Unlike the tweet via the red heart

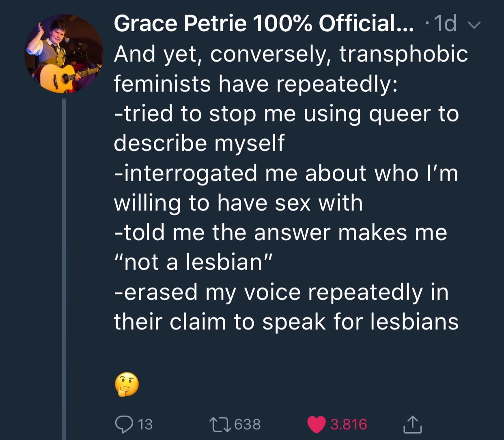tap(317, 425)
